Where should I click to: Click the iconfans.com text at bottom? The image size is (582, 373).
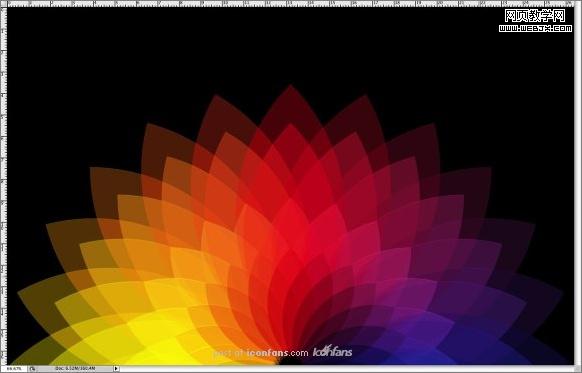point(277,353)
